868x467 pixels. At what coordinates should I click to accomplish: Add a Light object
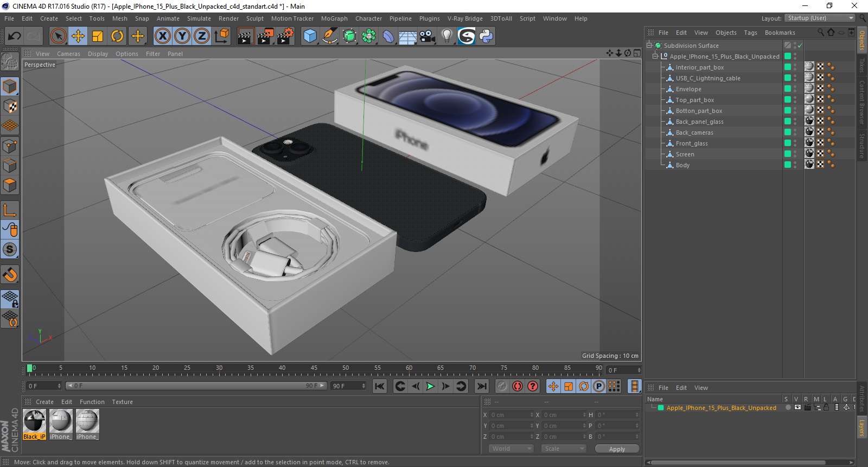coord(446,36)
